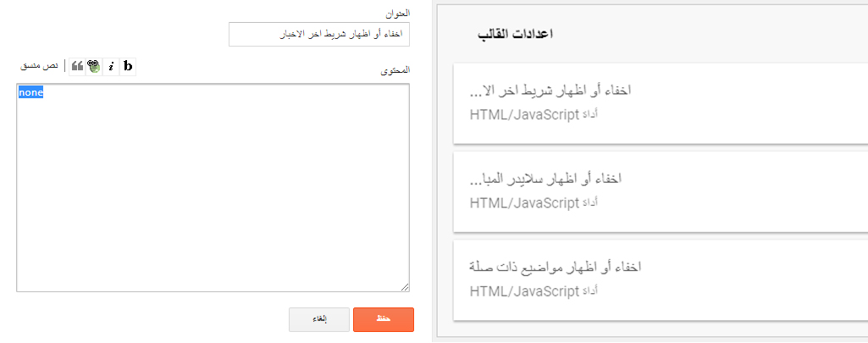
Task: Click the المحتوى label above the editor
Action: pos(395,71)
